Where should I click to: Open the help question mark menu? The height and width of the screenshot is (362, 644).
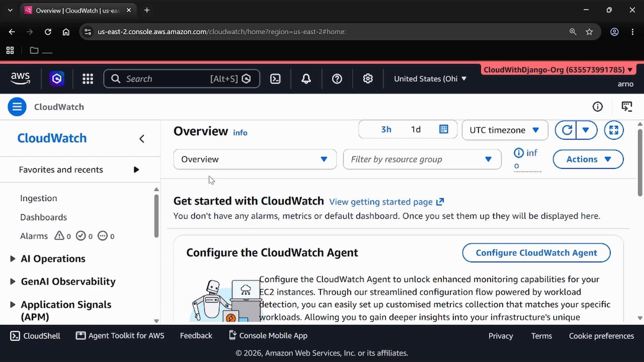pos(337,79)
